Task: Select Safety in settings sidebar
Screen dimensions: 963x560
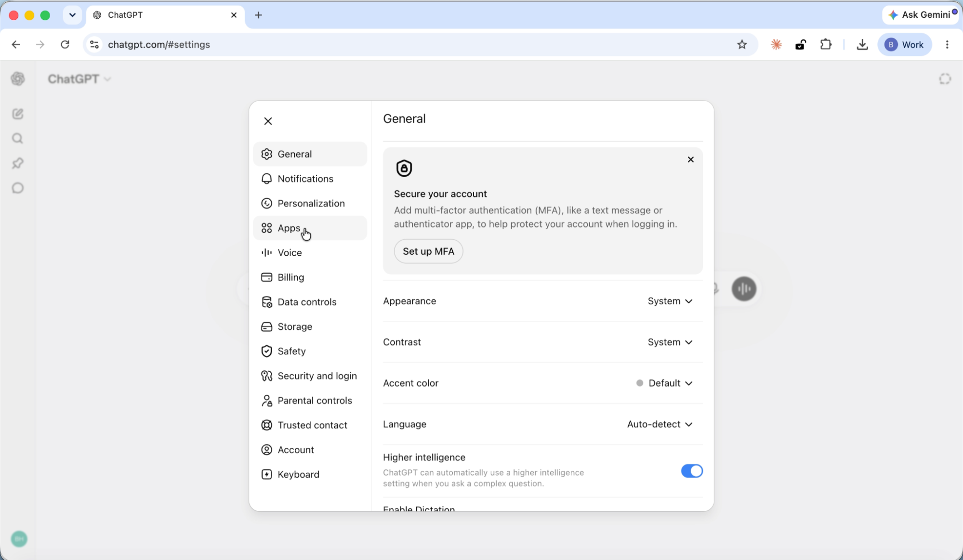Action: click(x=310, y=351)
